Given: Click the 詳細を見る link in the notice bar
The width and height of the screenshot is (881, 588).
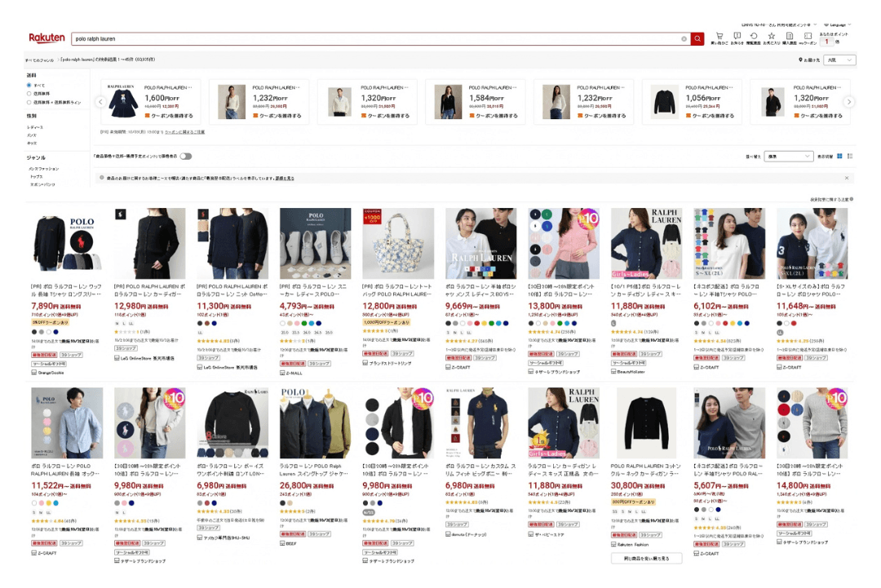Looking at the screenshot, I should click(x=285, y=178).
